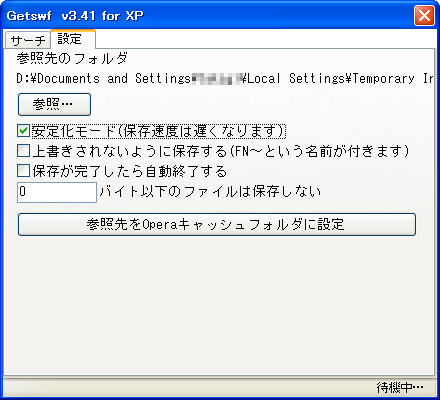440x400 pixels.
Task: Set reference to Opera cache folder button
Action: 217,224
